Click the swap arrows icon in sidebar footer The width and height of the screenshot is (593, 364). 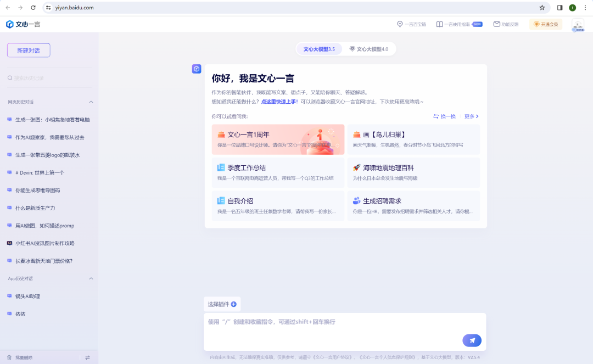(87, 357)
